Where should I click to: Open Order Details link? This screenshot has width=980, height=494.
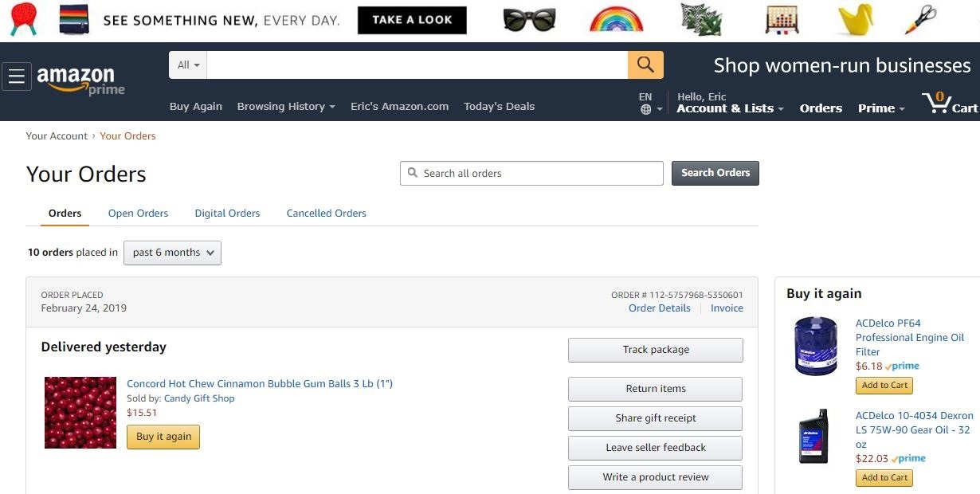[x=660, y=308]
